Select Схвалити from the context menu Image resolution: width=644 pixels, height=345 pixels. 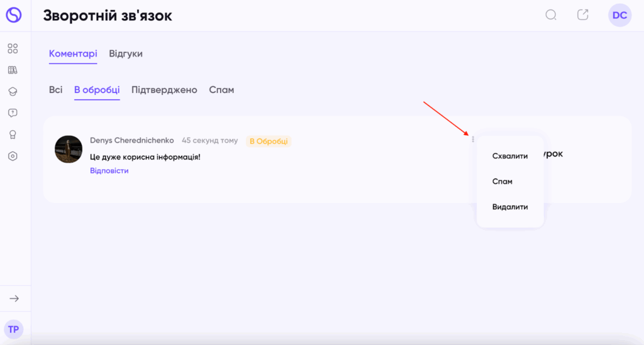[x=510, y=156]
